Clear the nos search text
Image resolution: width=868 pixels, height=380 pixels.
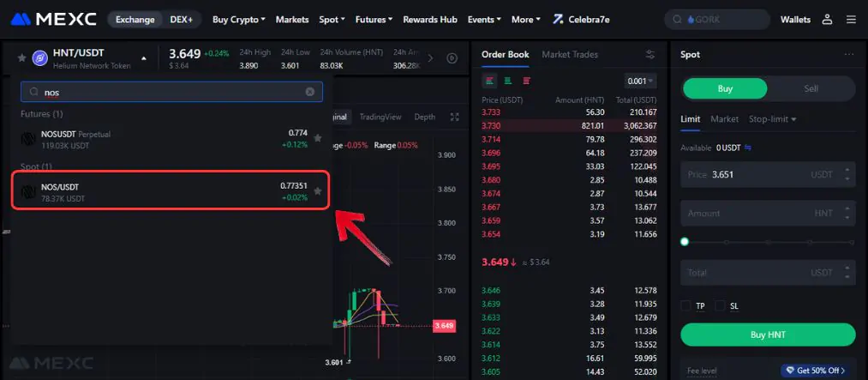pyautogui.click(x=310, y=92)
